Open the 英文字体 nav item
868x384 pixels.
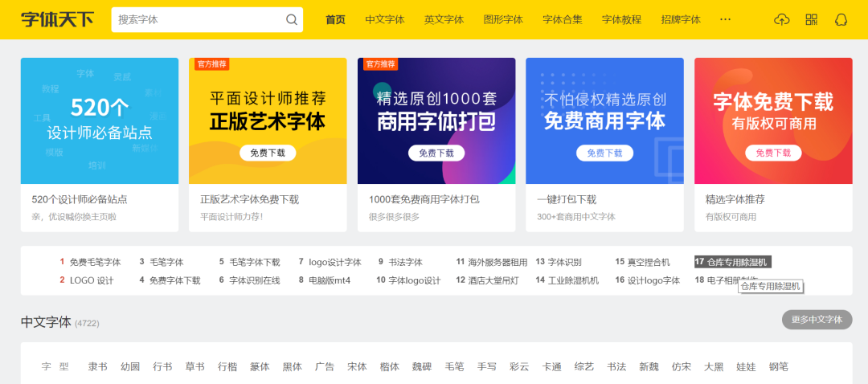444,20
